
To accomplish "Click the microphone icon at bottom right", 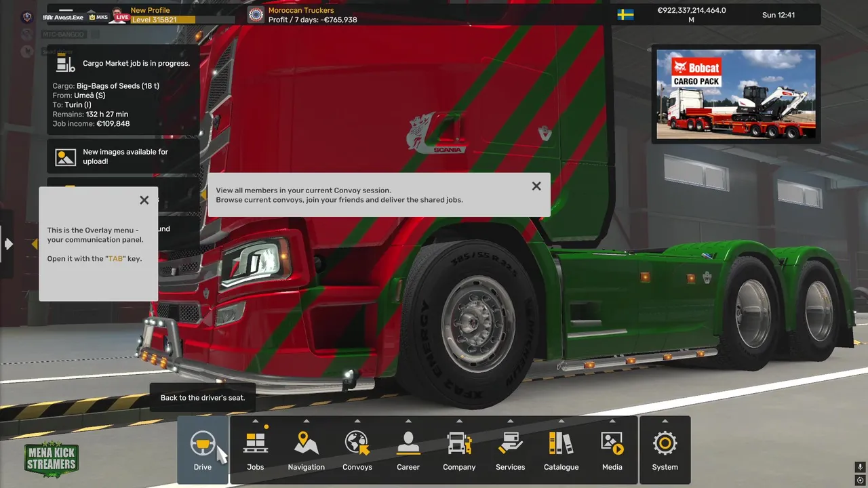I will click(x=860, y=467).
